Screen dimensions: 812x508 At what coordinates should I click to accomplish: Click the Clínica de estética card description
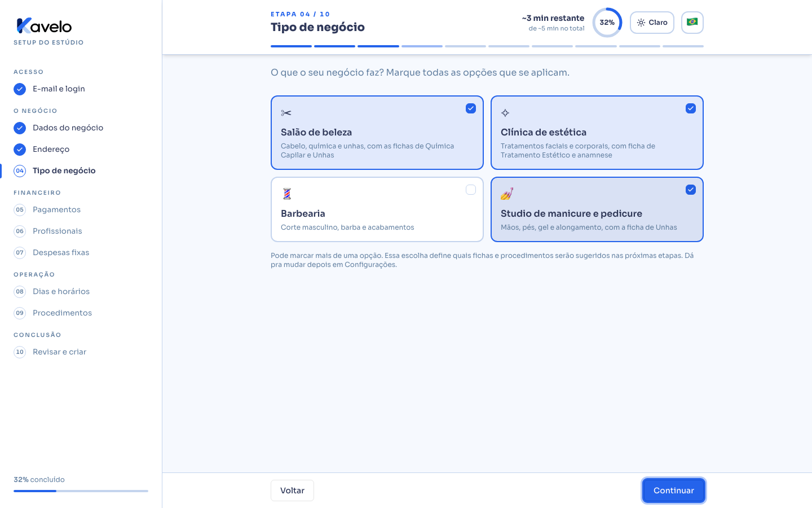click(x=578, y=150)
